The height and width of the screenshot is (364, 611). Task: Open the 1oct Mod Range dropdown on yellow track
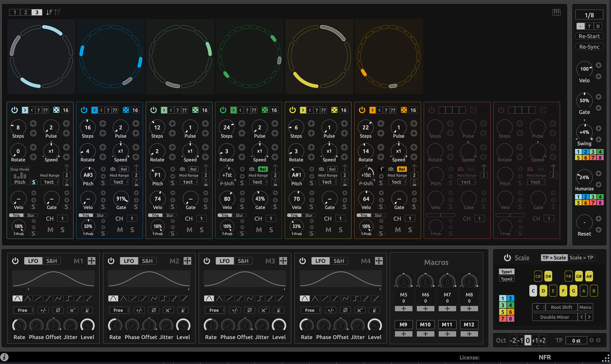pos(327,182)
